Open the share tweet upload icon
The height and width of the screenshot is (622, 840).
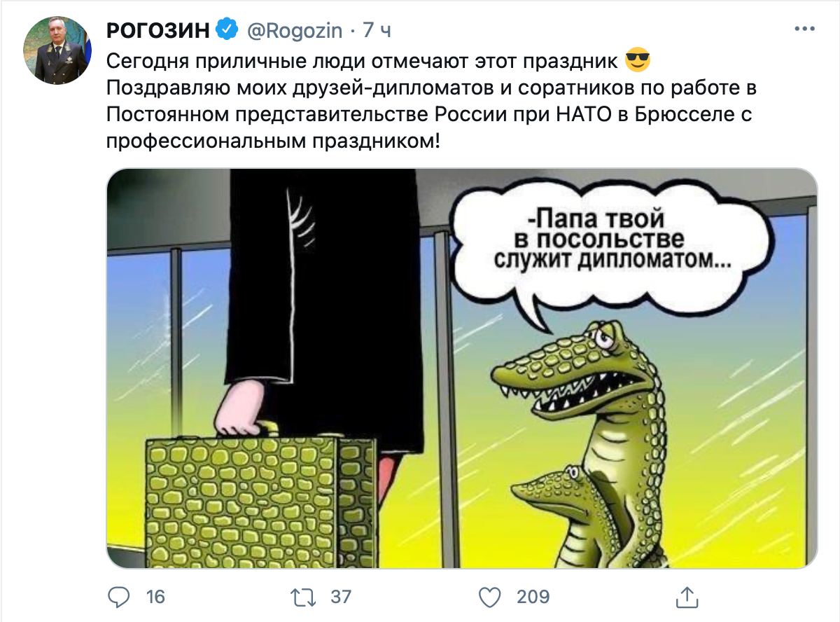(684, 597)
